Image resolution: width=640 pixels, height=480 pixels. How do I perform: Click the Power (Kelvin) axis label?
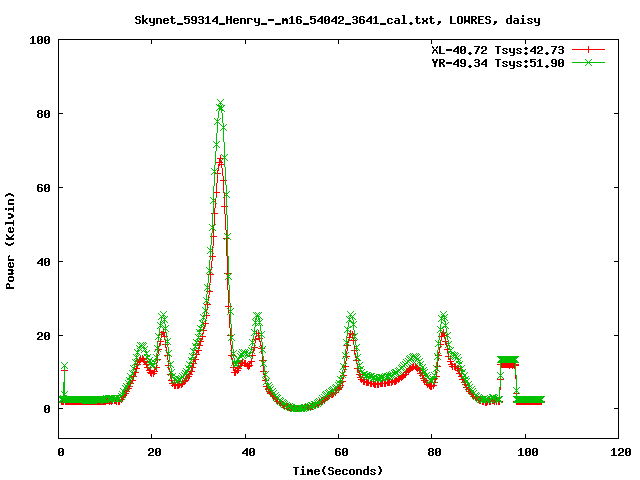click(x=10, y=241)
